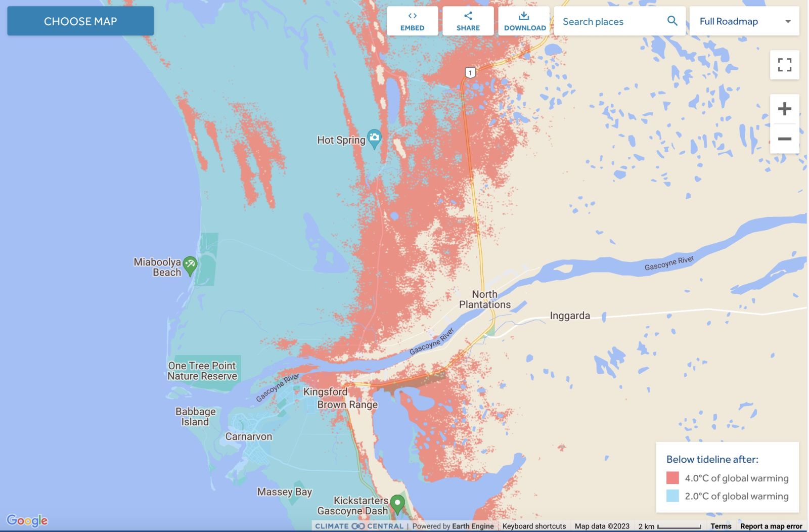Open the Choose Map panel
The width and height of the screenshot is (809, 532).
click(x=80, y=21)
